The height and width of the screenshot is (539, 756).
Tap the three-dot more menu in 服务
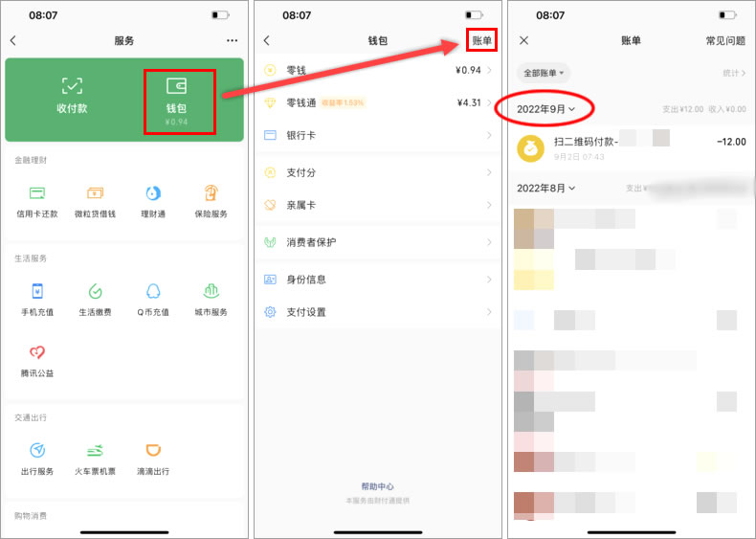click(x=232, y=40)
